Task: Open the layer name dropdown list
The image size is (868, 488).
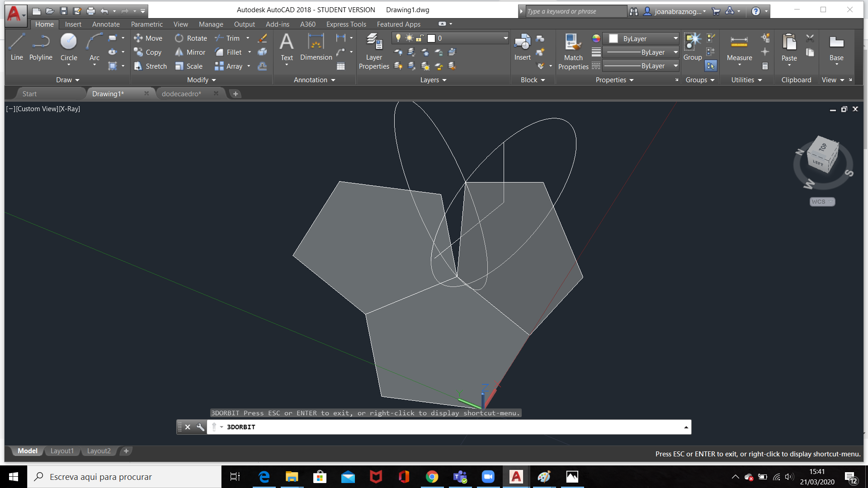Action: tap(505, 38)
